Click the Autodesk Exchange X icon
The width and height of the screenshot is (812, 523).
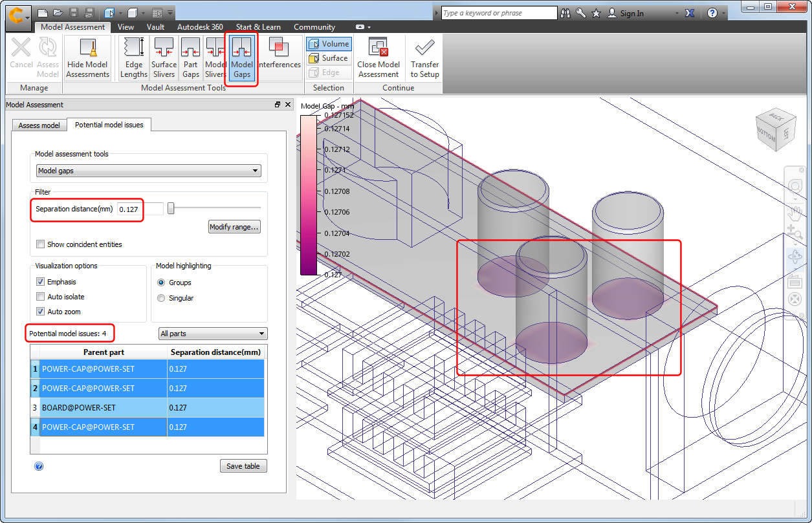(690, 13)
